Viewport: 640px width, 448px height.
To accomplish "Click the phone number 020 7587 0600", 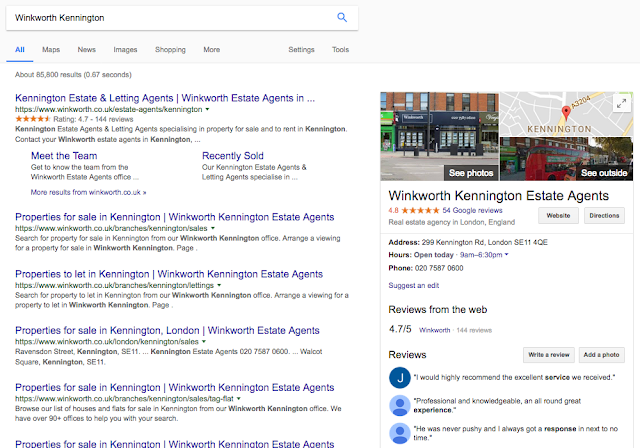I will [439, 268].
